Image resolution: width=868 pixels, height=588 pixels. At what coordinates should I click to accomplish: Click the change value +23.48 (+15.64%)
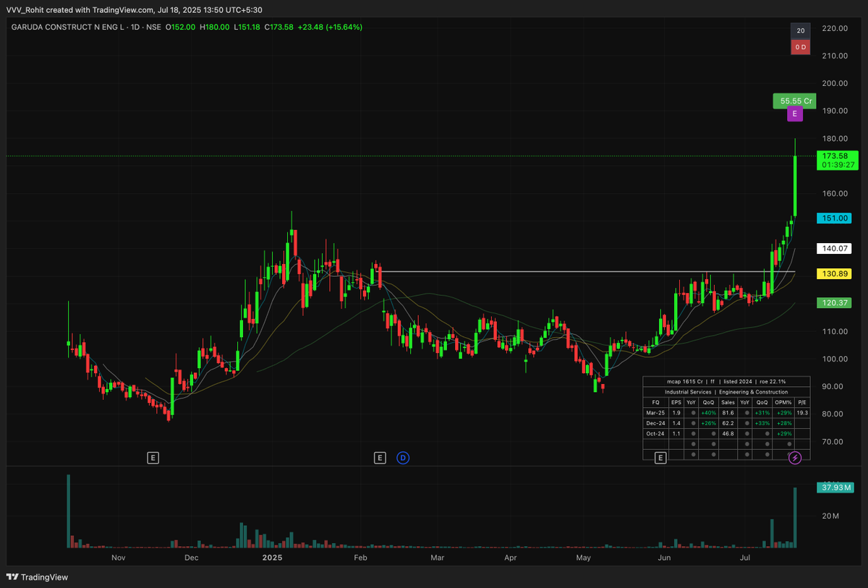click(331, 27)
